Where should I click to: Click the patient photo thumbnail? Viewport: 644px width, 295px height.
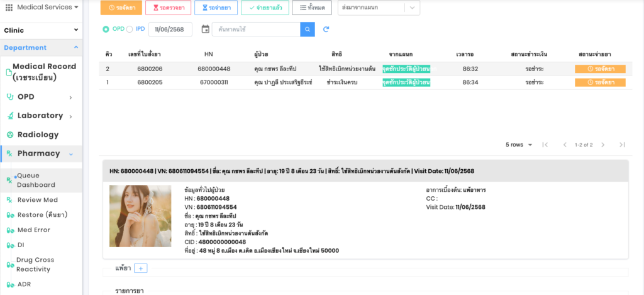140,216
